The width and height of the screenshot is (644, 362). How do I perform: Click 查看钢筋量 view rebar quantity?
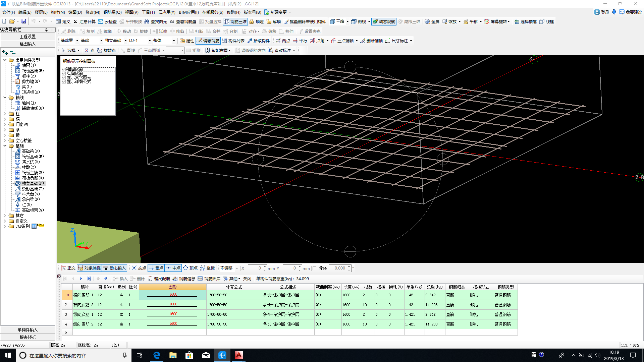[x=183, y=21]
